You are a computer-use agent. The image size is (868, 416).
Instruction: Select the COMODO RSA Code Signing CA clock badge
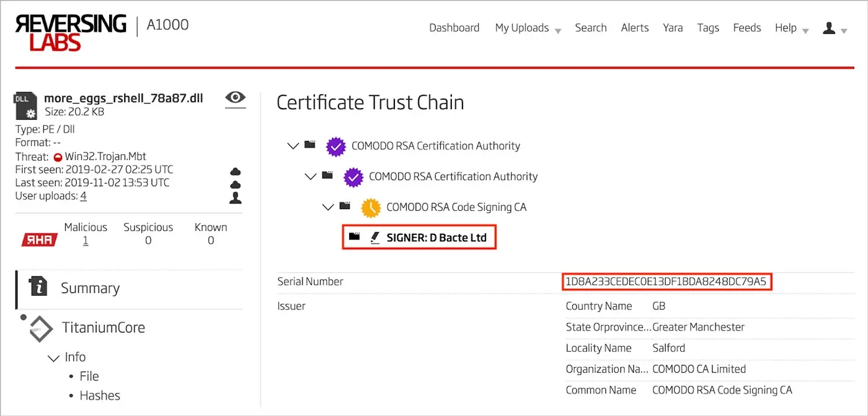coord(370,207)
